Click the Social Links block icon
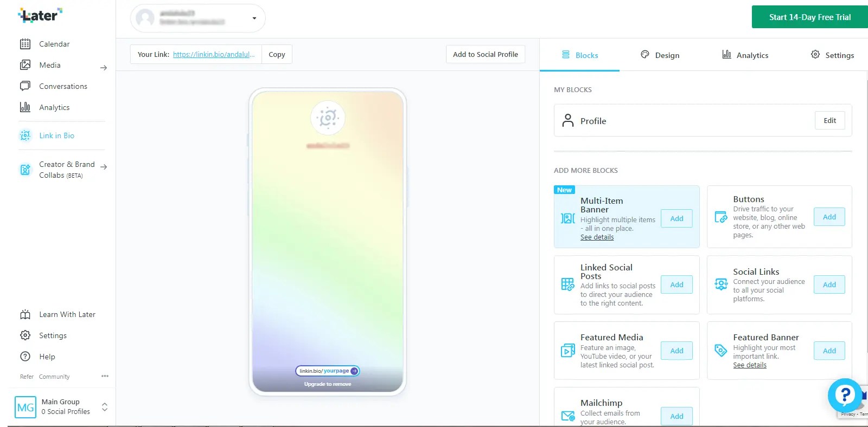 [x=720, y=284]
